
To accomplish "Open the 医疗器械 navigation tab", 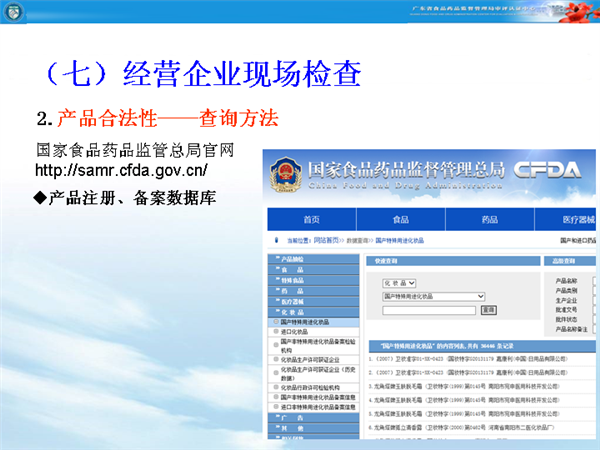I will [x=577, y=220].
